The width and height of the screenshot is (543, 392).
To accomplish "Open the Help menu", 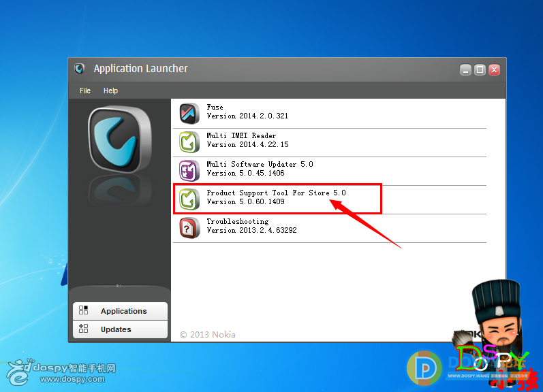I will pyautogui.click(x=110, y=91).
